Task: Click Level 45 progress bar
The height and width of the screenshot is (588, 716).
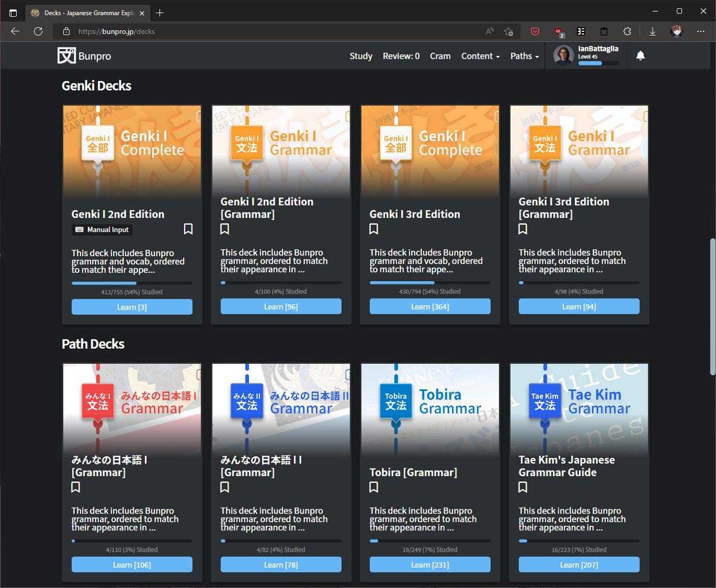Action: pos(598,63)
